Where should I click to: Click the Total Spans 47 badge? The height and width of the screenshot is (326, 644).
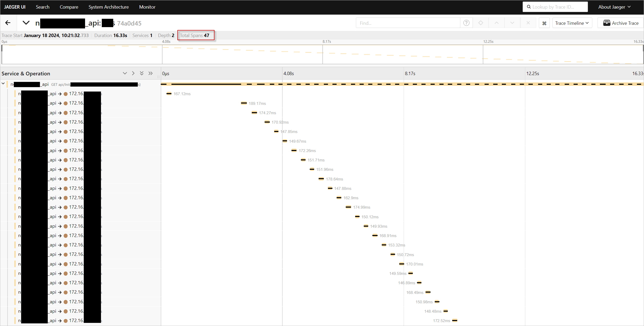coord(195,35)
